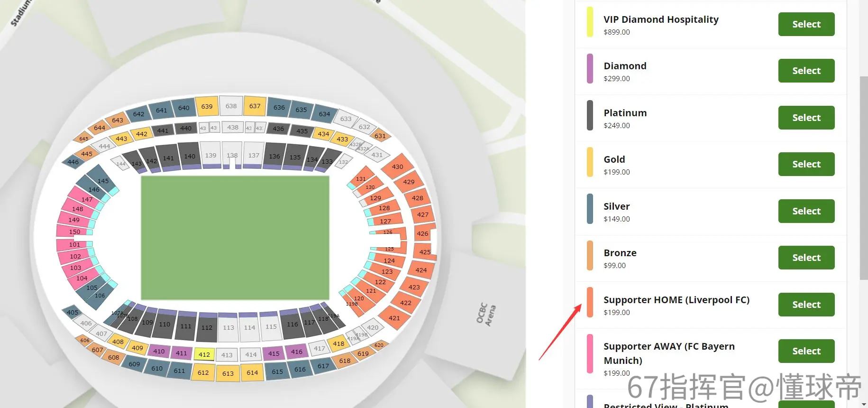
Task: Pick section 412 highlighted in yellow
Action: 204,354
